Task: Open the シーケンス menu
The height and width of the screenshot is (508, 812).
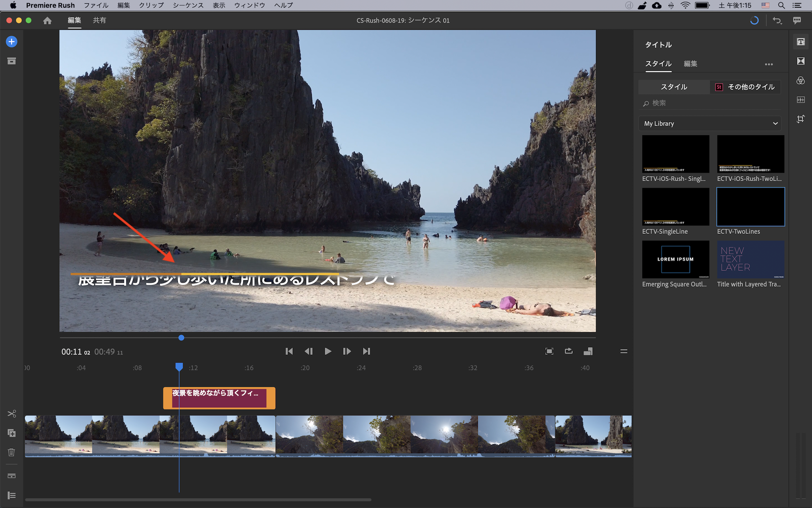Action: pyautogui.click(x=188, y=5)
